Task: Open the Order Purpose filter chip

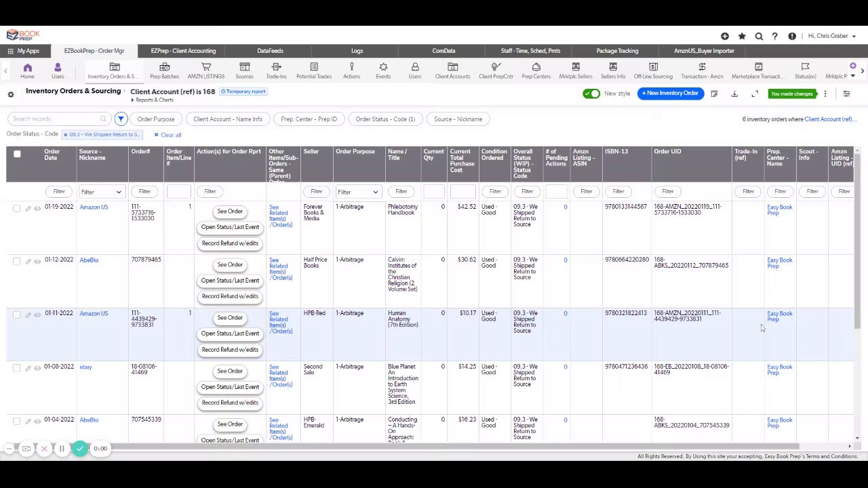Action: (156, 119)
